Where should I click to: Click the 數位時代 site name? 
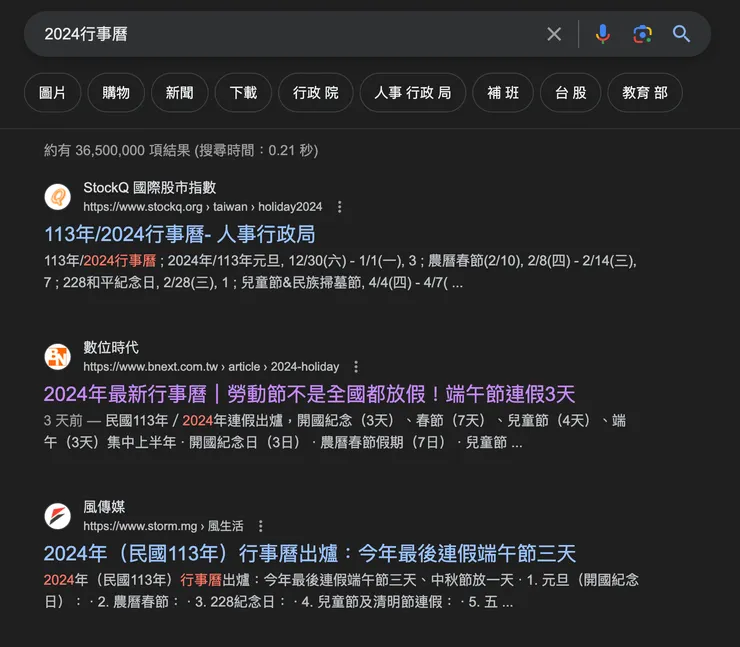click(111, 348)
